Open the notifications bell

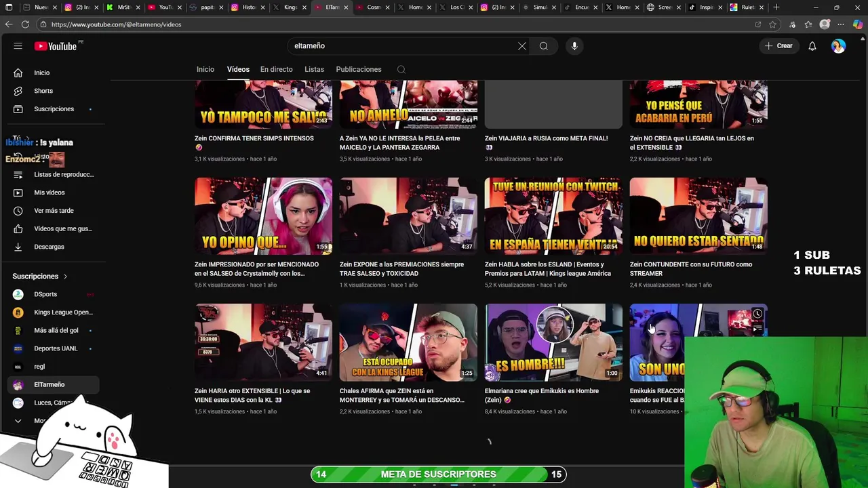click(x=812, y=46)
